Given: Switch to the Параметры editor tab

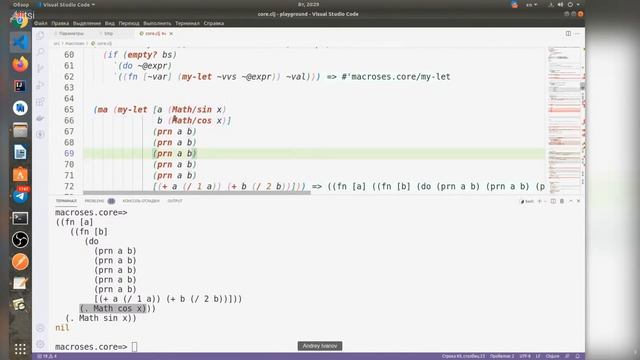Looking at the screenshot, I should 71,33.
